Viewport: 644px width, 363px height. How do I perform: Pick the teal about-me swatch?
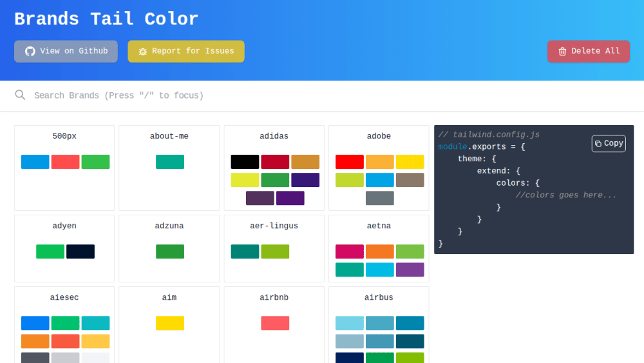[x=170, y=162]
